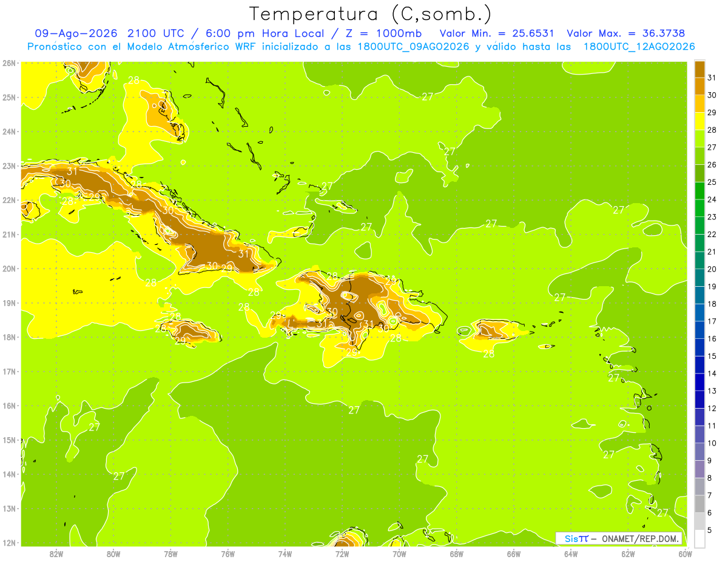This screenshot has height=562, width=728.
Task: Pick the brown legend swatch above 31
Action: click(699, 69)
